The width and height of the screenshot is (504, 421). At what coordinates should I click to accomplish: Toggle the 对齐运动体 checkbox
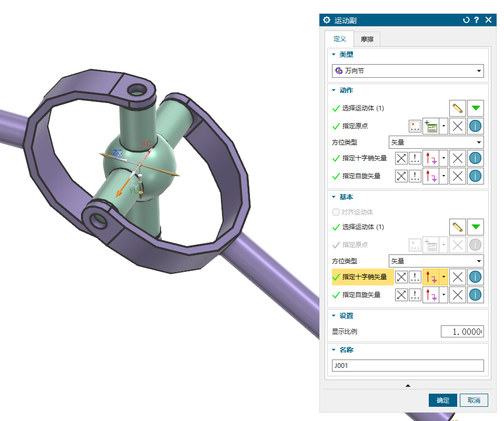[336, 212]
